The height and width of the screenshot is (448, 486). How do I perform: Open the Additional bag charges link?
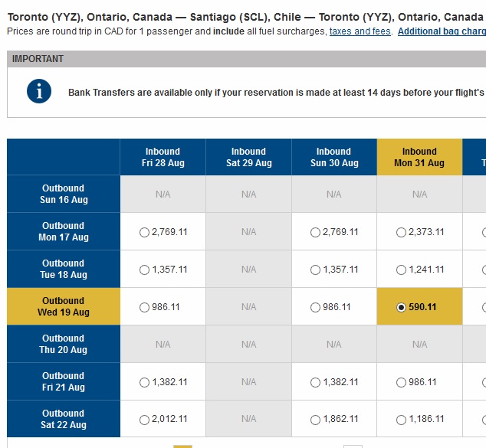pyautogui.click(x=442, y=31)
